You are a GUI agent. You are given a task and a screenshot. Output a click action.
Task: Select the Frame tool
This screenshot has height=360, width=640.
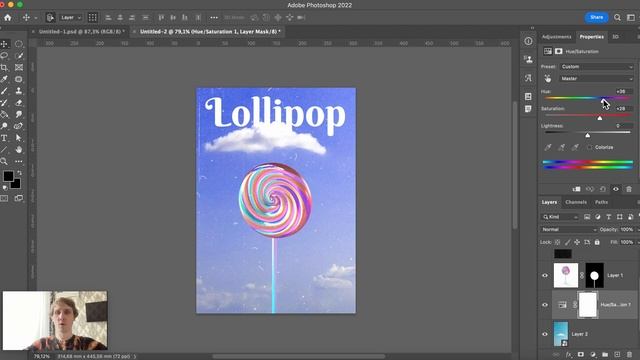click(19, 67)
